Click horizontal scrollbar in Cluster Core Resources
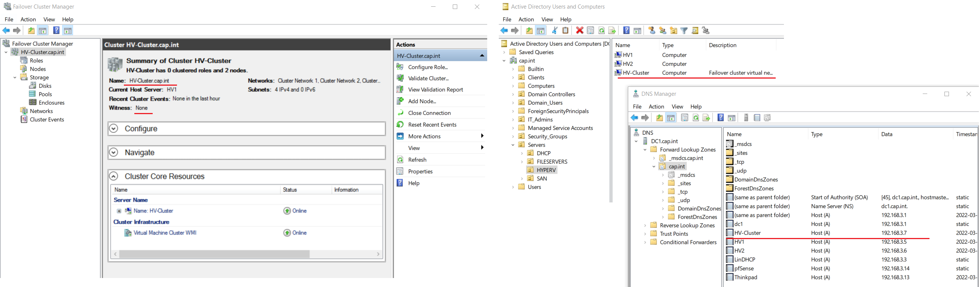Image resolution: width=980 pixels, height=287 pixels. [x=214, y=254]
